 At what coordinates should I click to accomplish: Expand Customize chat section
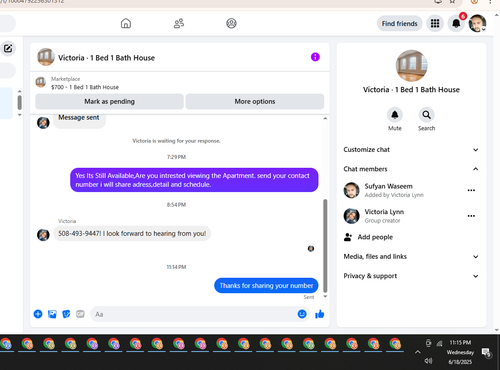tap(411, 150)
